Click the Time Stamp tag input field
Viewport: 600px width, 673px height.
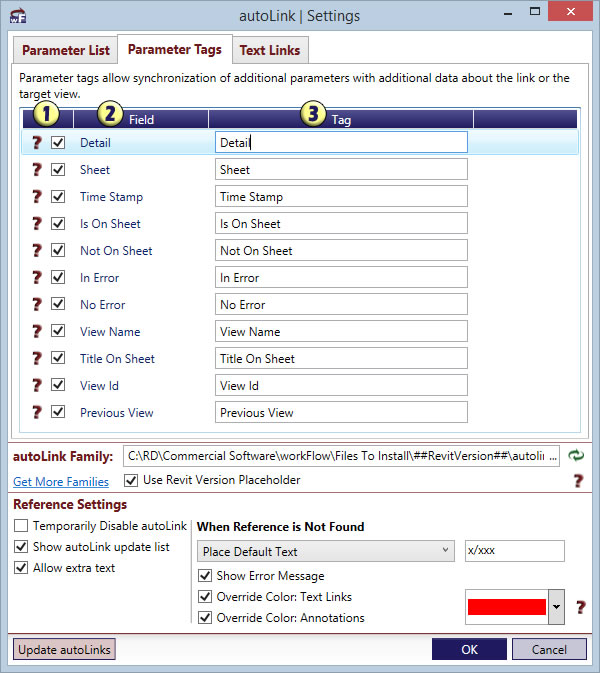coord(341,197)
